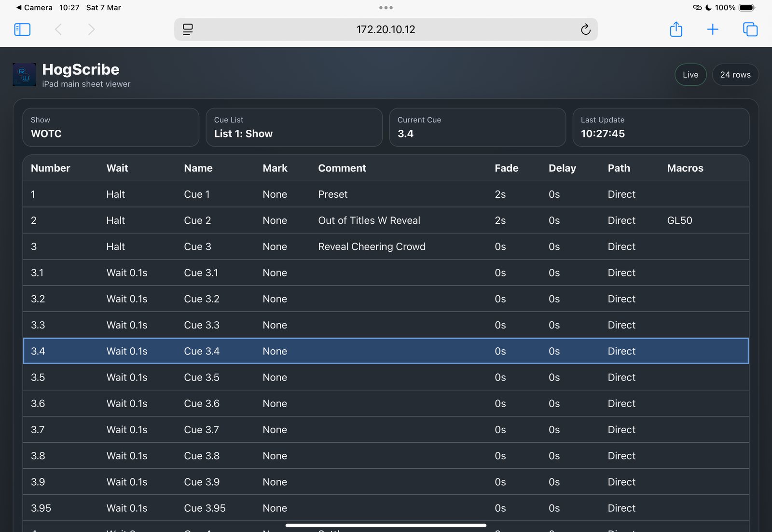Select the Cue 3 name cell
772x532 pixels.
pos(198,246)
